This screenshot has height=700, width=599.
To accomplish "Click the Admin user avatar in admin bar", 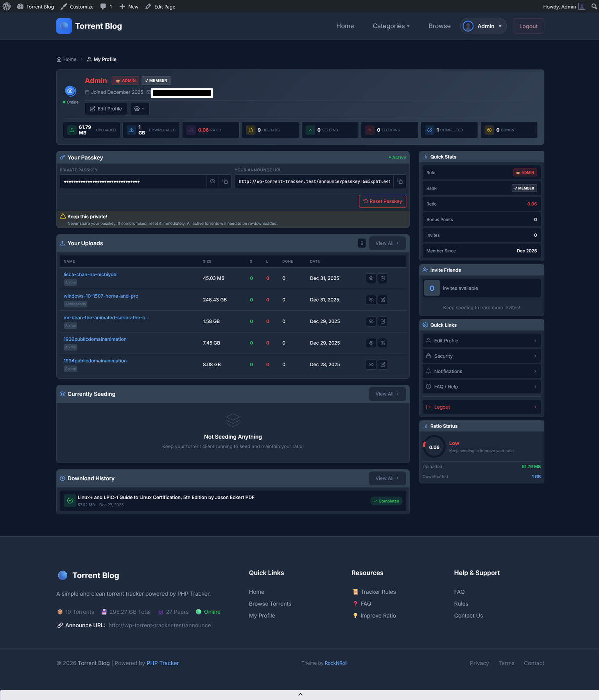I will pyautogui.click(x=582, y=6).
